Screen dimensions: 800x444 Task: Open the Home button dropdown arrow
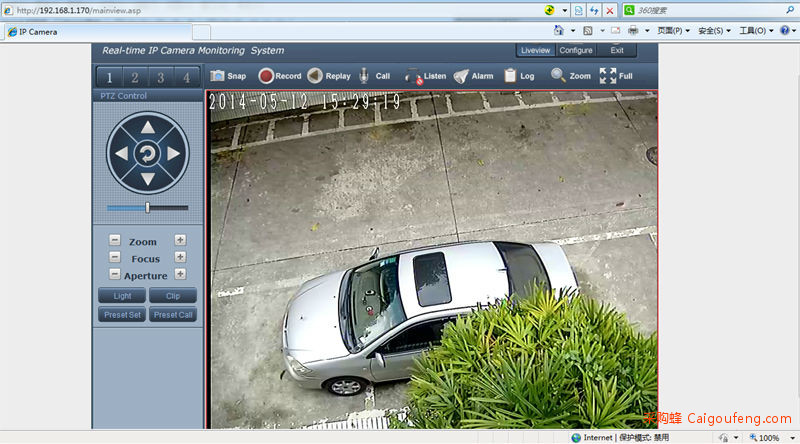pyautogui.click(x=572, y=31)
